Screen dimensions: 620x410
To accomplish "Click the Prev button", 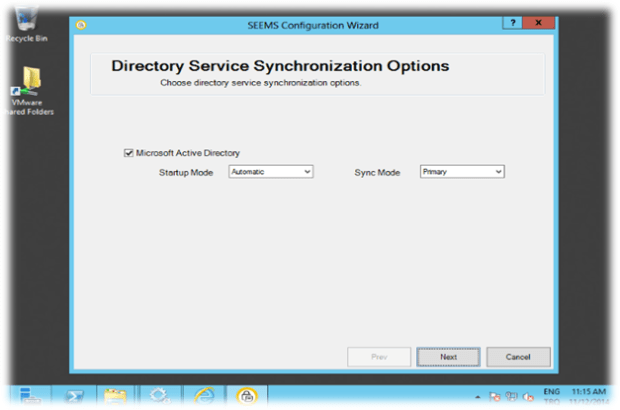I will [x=379, y=357].
